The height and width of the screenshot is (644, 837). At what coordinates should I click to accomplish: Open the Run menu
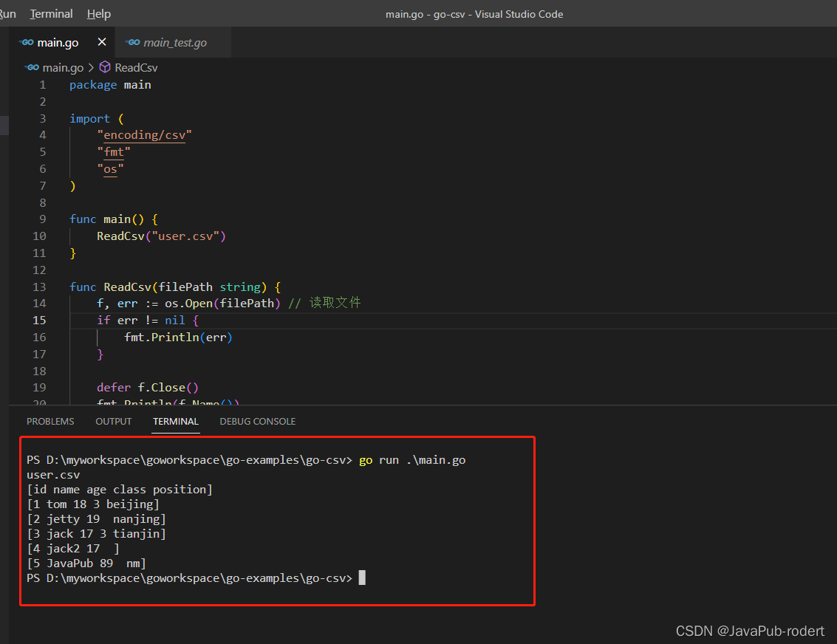[7, 14]
